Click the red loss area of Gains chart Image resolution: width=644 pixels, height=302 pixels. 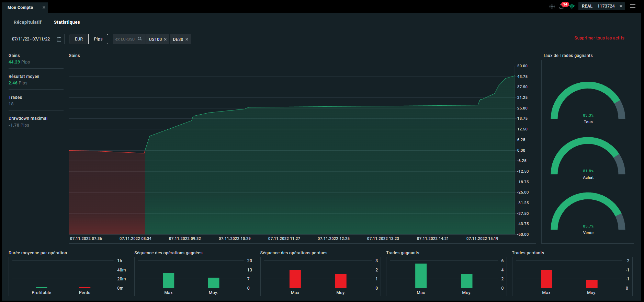(x=107, y=193)
